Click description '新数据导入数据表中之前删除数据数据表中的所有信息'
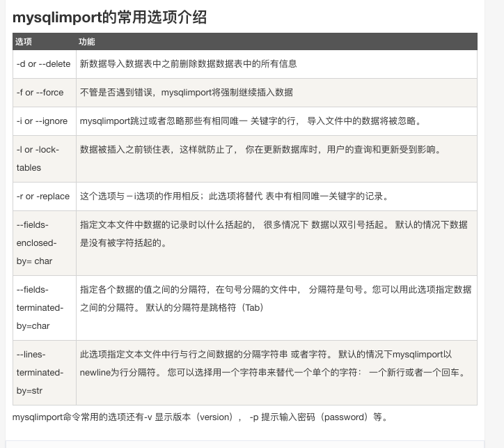 [x=188, y=64]
